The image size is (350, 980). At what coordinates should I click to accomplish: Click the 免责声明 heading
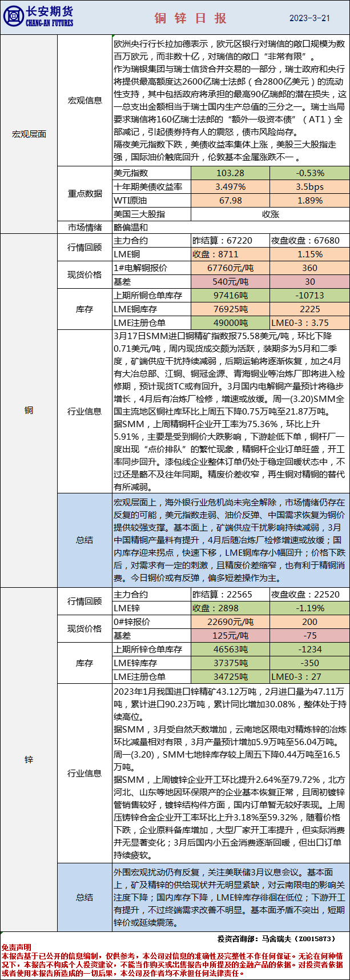(16, 947)
